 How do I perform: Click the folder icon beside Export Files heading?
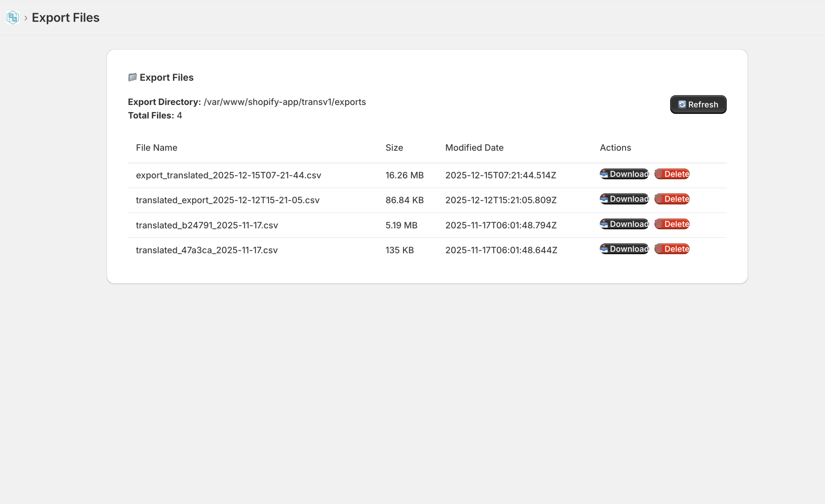pos(133,77)
